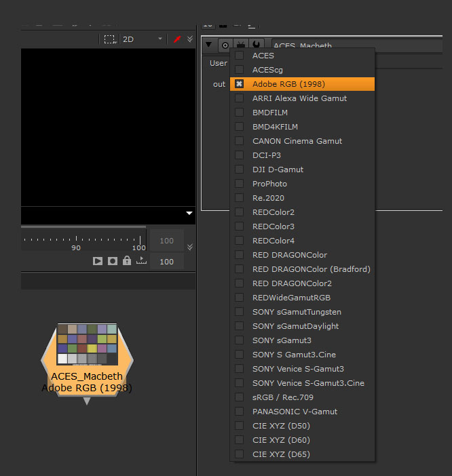Viewport: 452px width, 476px height.
Task: Click the center node circle icon in properties
Action: 225,45
